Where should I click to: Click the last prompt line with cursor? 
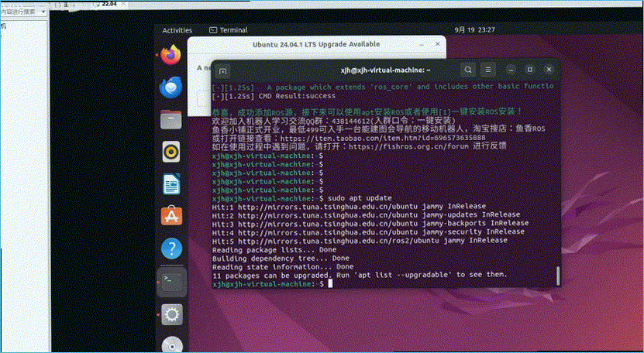point(273,283)
